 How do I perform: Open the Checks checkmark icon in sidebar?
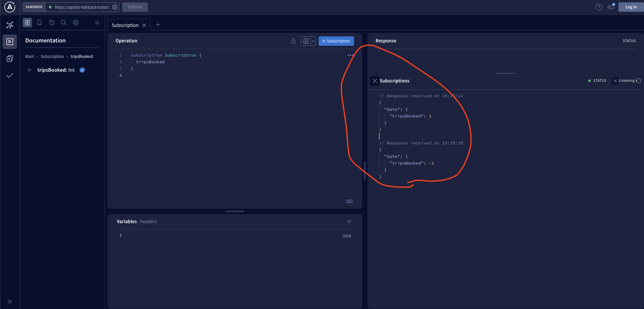click(x=10, y=75)
